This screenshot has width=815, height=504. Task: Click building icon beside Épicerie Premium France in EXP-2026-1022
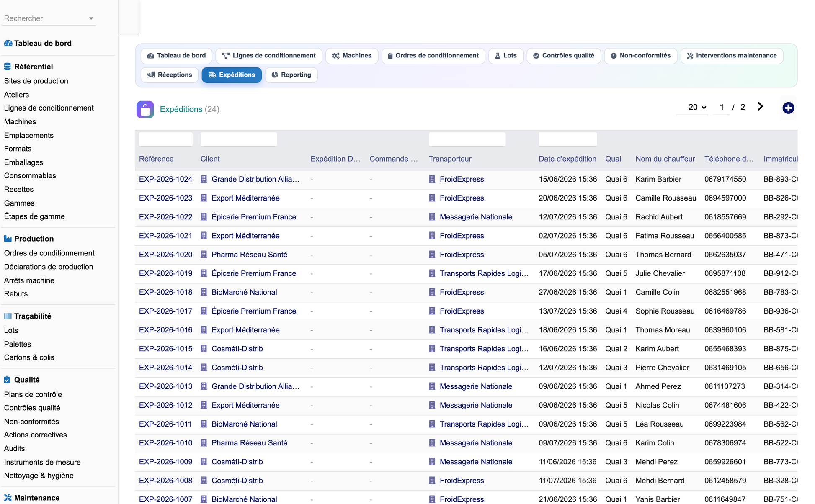coord(204,217)
